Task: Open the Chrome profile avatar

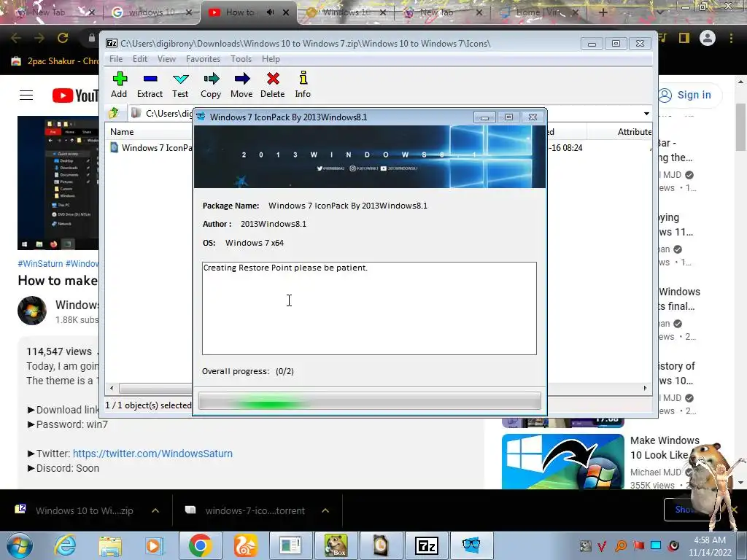Action: [x=708, y=38]
